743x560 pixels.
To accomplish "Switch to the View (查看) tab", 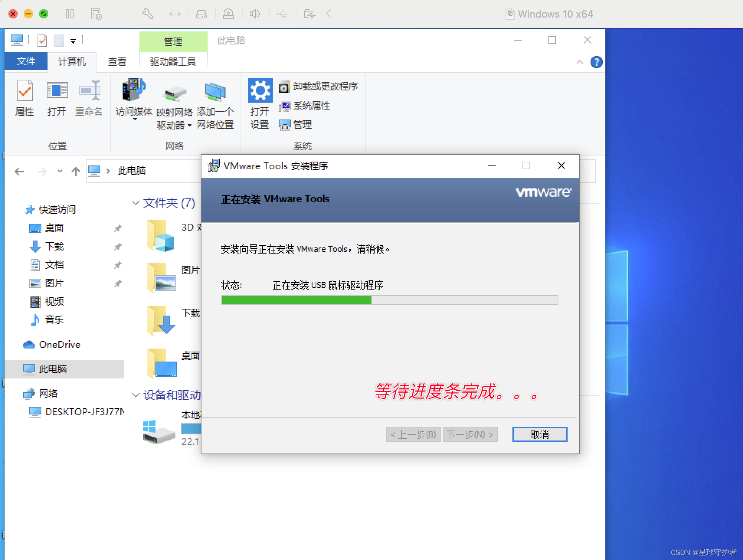I will [x=117, y=62].
